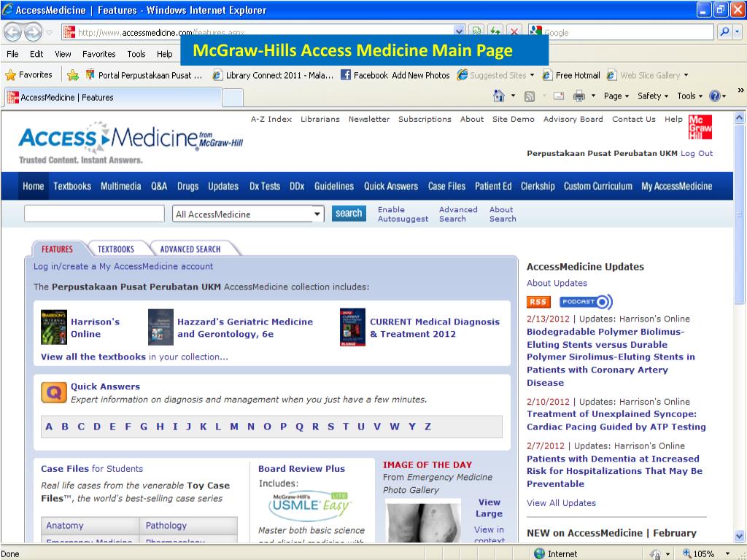Click the About Updates link
Viewport: 747px width, 560px height.
click(557, 283)
